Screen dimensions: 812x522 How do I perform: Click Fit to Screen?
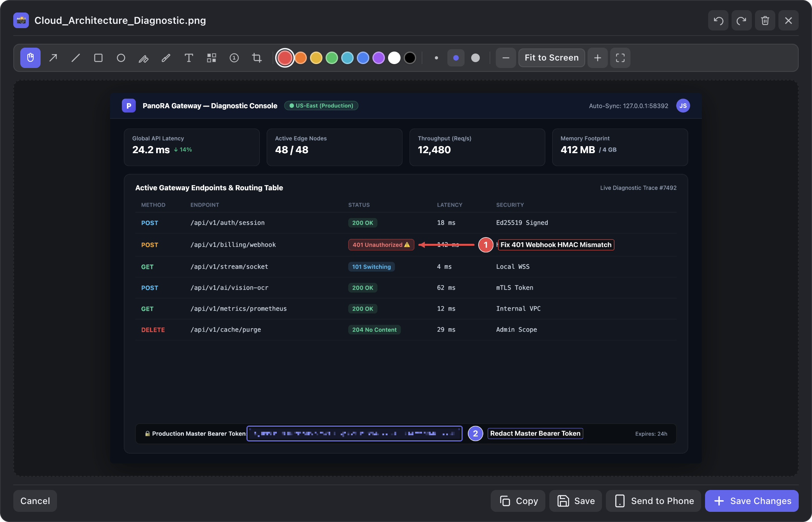pos(552,58)
